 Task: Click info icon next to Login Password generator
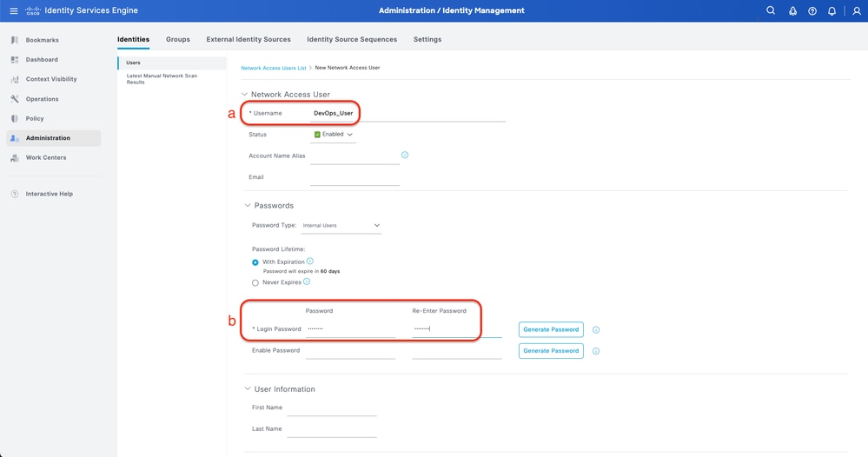click(x=596, y=330)
